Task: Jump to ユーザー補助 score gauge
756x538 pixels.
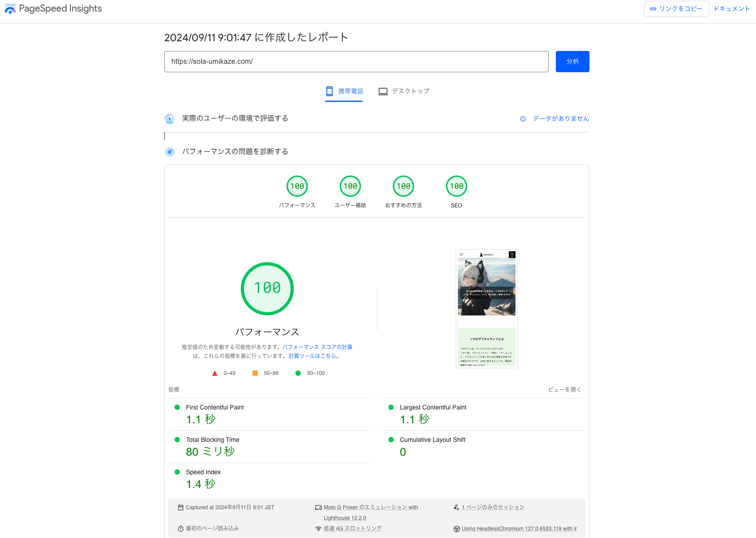Action: tap(350, 186)
